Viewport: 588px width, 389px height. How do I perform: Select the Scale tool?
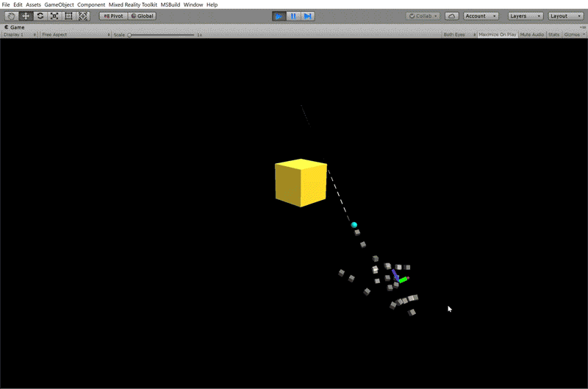point(54,15)
